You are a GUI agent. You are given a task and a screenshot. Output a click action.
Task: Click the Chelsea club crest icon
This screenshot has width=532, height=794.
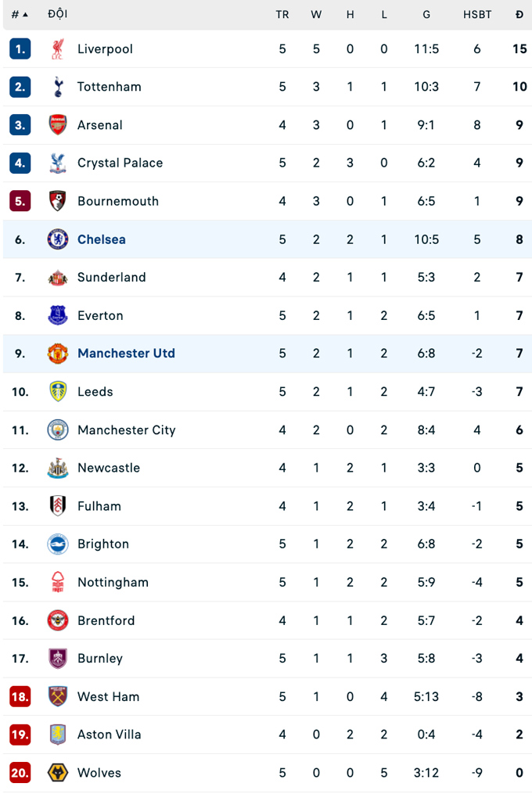coord(58,239)
